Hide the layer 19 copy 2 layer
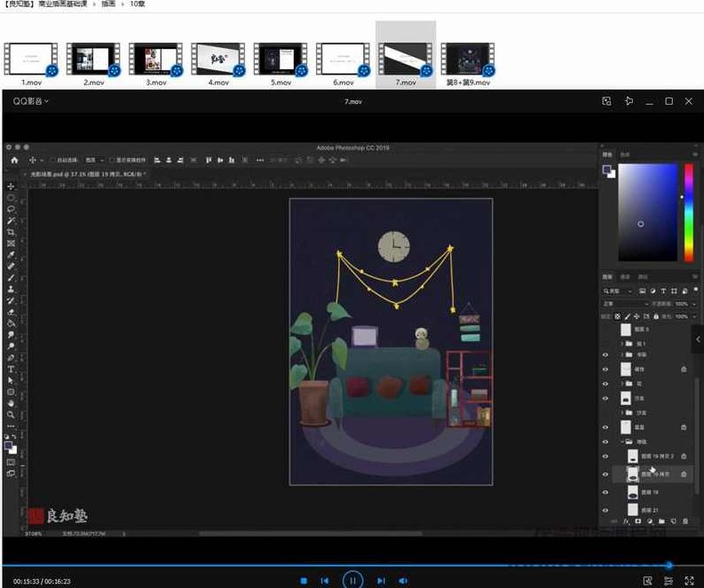Viewport: 704px width, 588px height. 606,455
